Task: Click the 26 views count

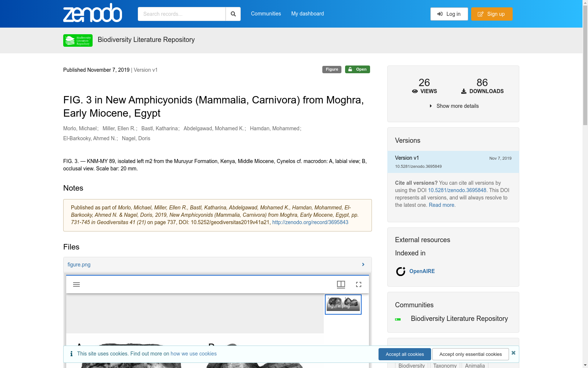Action: [x=424, y=83]
